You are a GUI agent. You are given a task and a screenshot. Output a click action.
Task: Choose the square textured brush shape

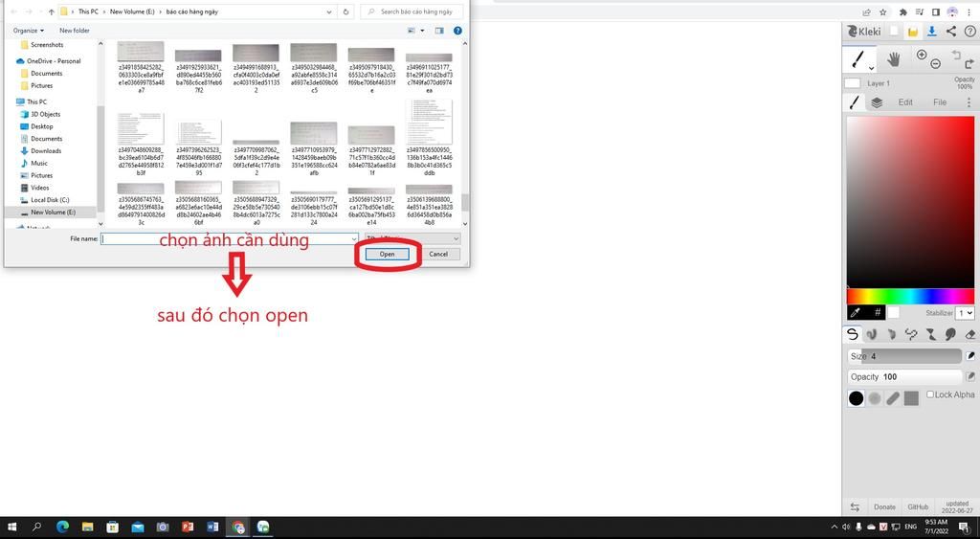point(911,398)
